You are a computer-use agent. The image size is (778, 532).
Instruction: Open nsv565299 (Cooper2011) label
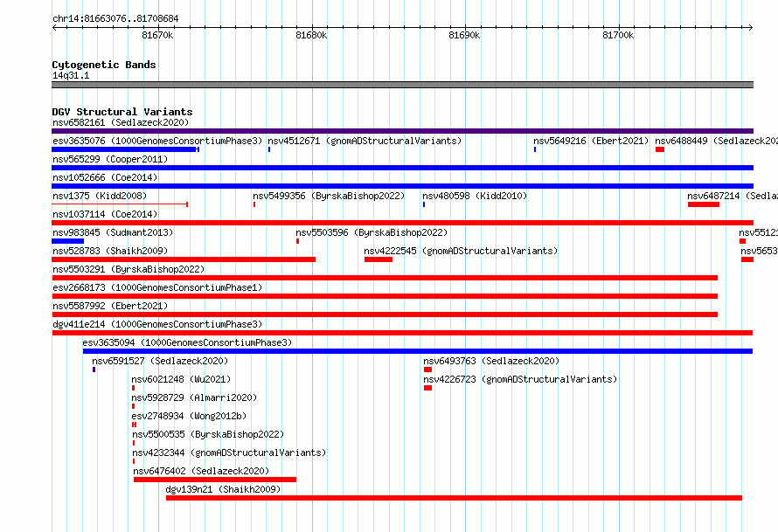pyautogui.click(x=110, y=159)
